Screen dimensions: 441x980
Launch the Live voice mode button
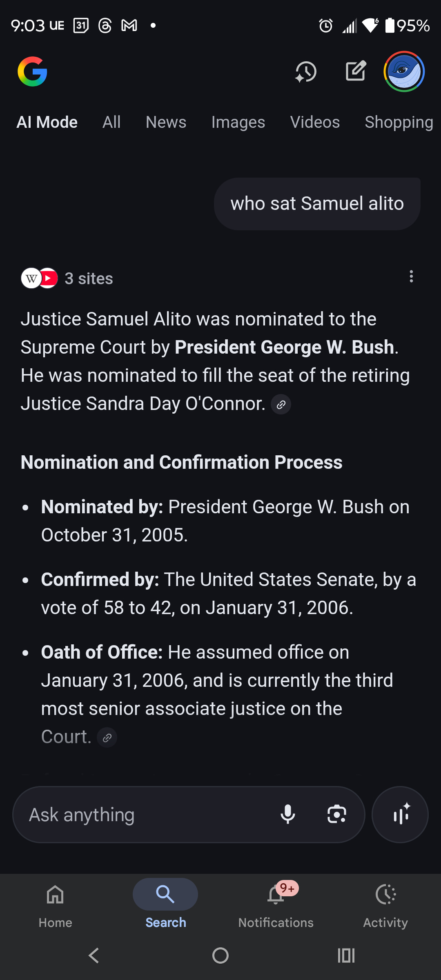[400, 815]
